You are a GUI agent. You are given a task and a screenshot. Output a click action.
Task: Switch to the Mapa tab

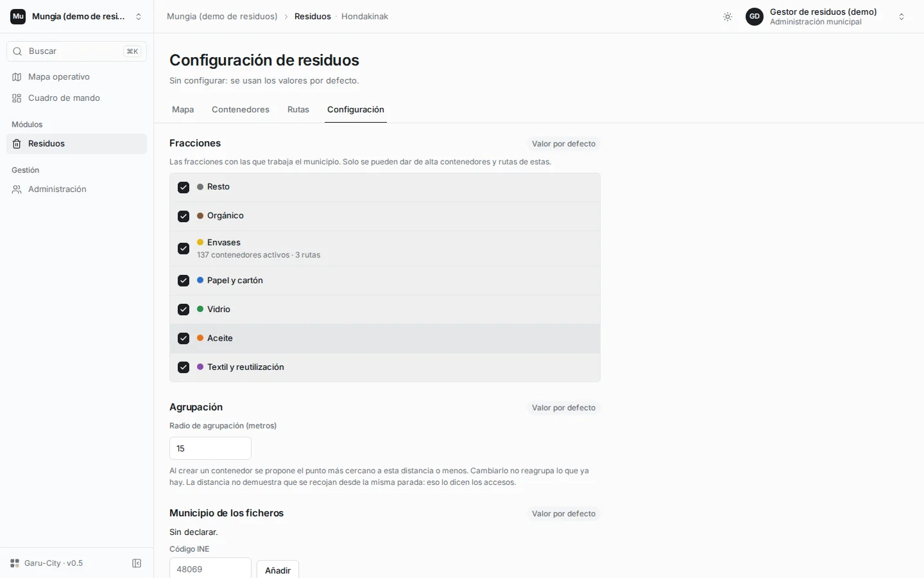tap(183, 110)
